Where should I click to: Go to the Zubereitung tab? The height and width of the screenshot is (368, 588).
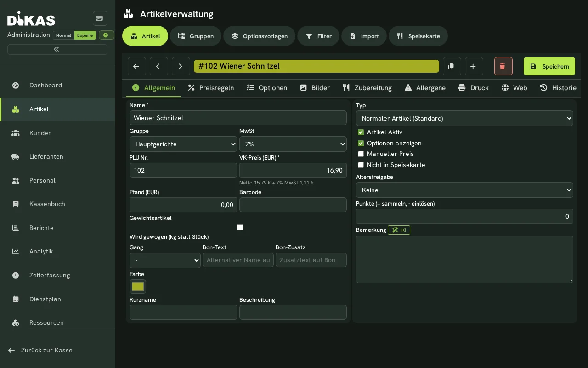[x=367, y=88]
